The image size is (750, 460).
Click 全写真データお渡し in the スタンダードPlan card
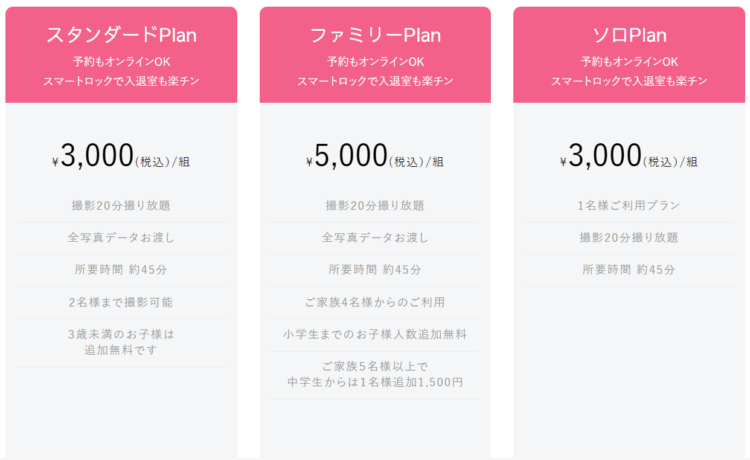pyautogui.click(x=121, y=238)
